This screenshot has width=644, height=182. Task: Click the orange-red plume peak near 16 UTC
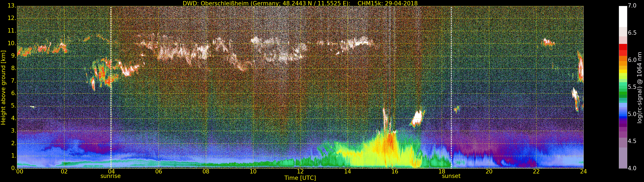tap(390, 141)
